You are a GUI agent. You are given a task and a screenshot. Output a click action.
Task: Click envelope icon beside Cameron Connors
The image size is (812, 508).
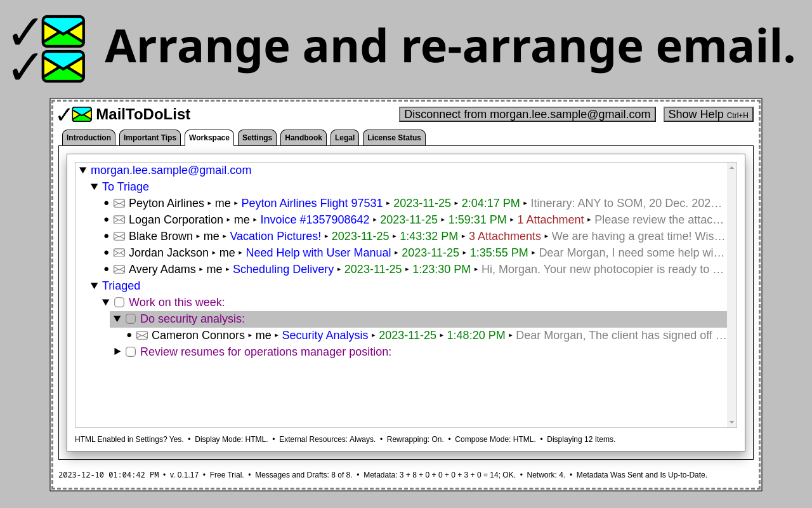pos(142,335)
